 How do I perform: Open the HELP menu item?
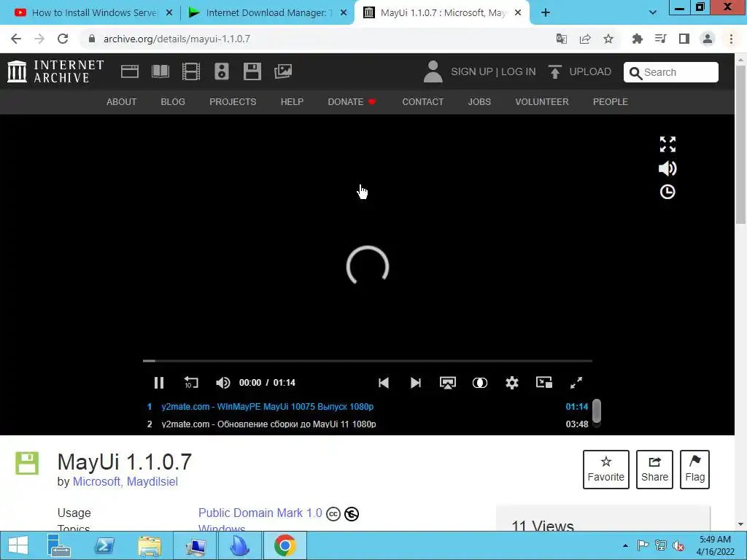click(292, 102)
